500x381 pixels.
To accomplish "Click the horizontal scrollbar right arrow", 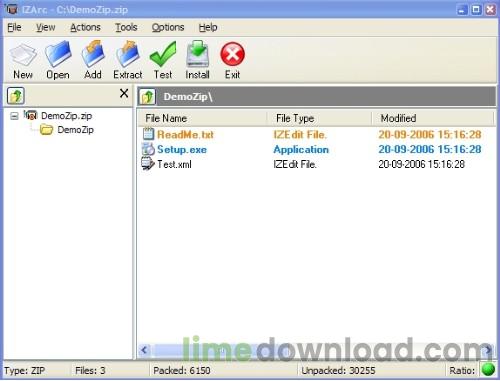I will click(x=488, y=350).
